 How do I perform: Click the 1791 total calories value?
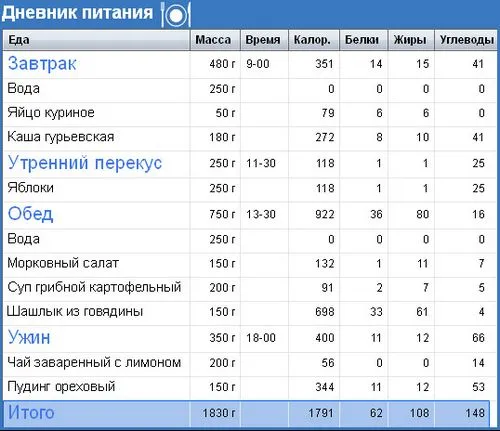pos(321,413)
